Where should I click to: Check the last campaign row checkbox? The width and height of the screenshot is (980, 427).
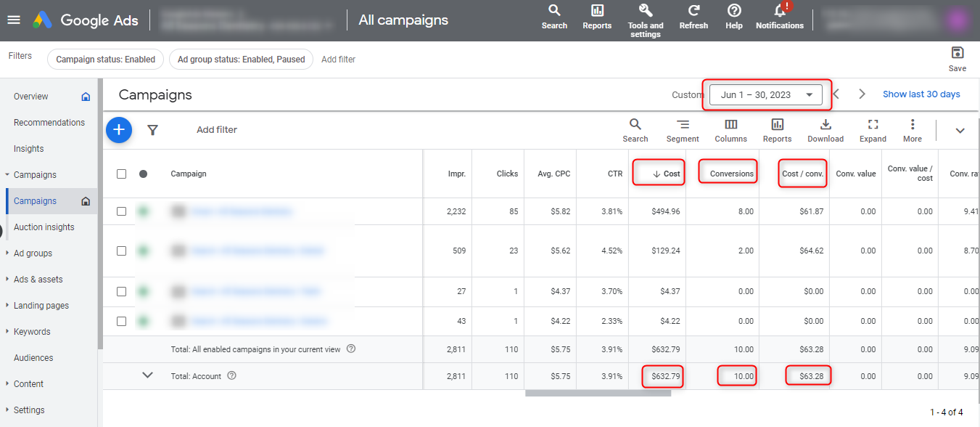point(122,321)
